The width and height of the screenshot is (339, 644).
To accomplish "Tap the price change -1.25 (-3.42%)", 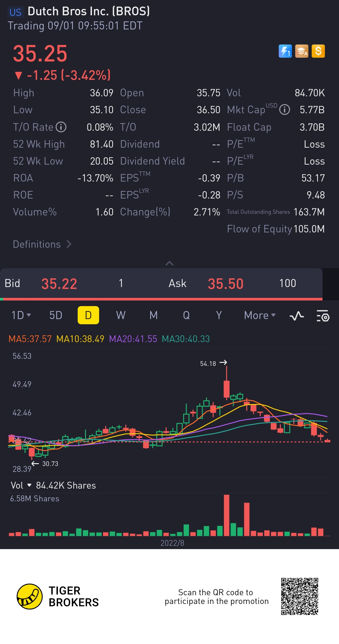I will click(x=62, y=75).
